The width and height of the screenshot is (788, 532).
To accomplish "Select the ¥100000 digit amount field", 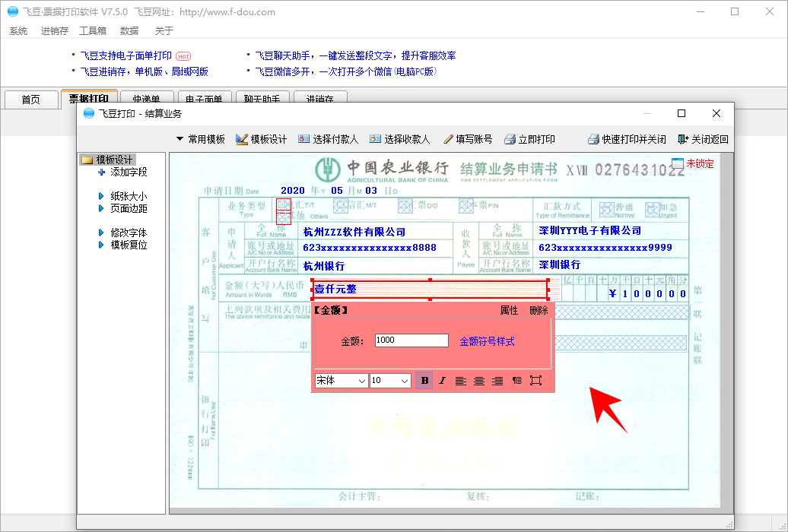I will (x=647, y=294).
